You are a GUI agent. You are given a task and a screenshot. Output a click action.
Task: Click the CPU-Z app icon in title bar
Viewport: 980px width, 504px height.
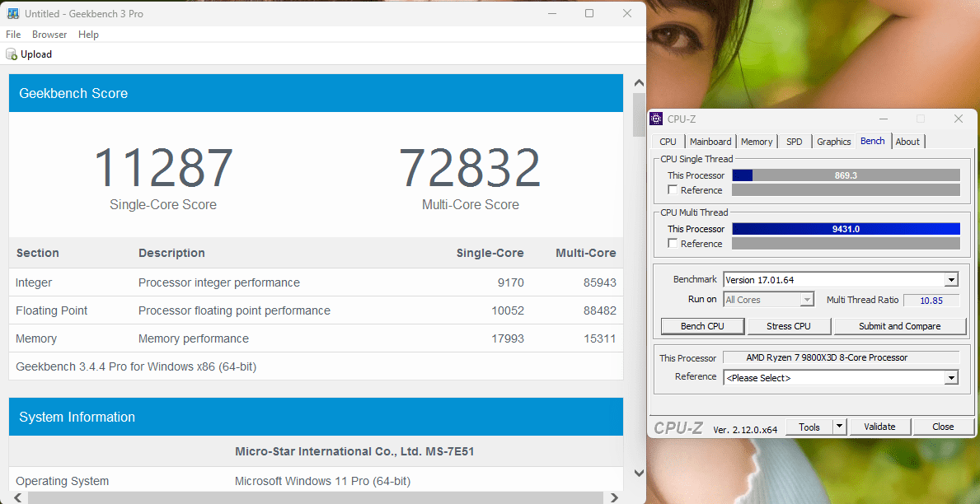tap(656, 119)
